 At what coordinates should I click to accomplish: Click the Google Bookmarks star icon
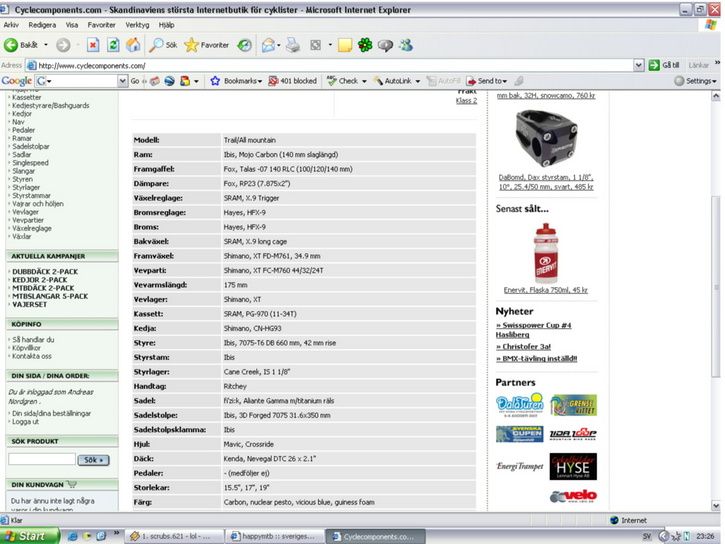click(215, 81)
